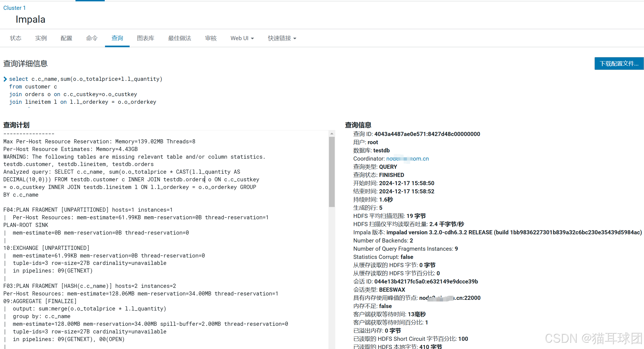Open the 图表库 tab
This screenshot has height=349, width=644.
pyautogui.click(x=146, y=38)
